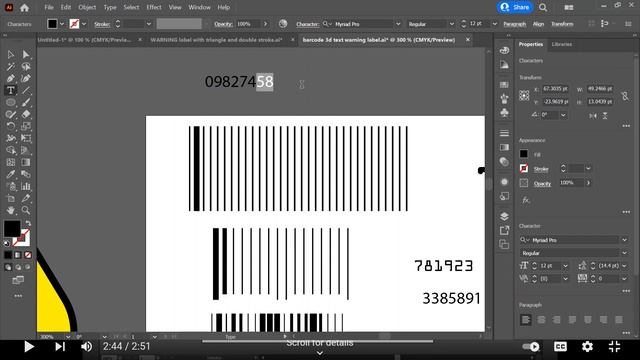Click black fill swatch in Properties
Viewport: 640px width, 360px height.
[x=524, y=154]
